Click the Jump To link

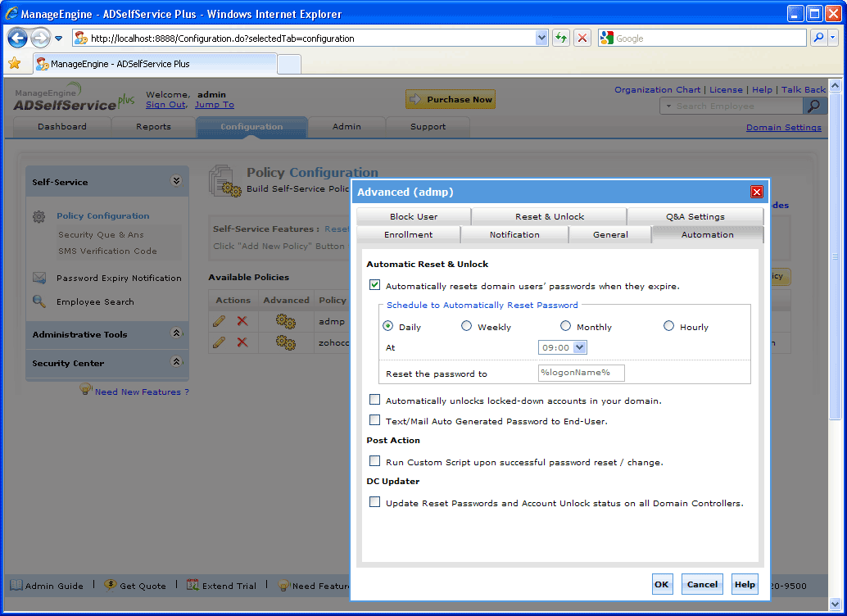tap(215, 105)
